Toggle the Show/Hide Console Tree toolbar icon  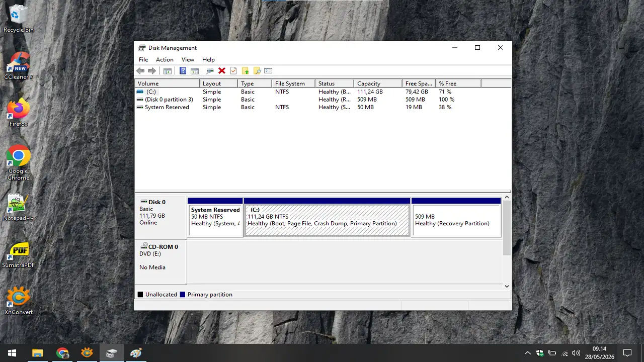[168, 71]
